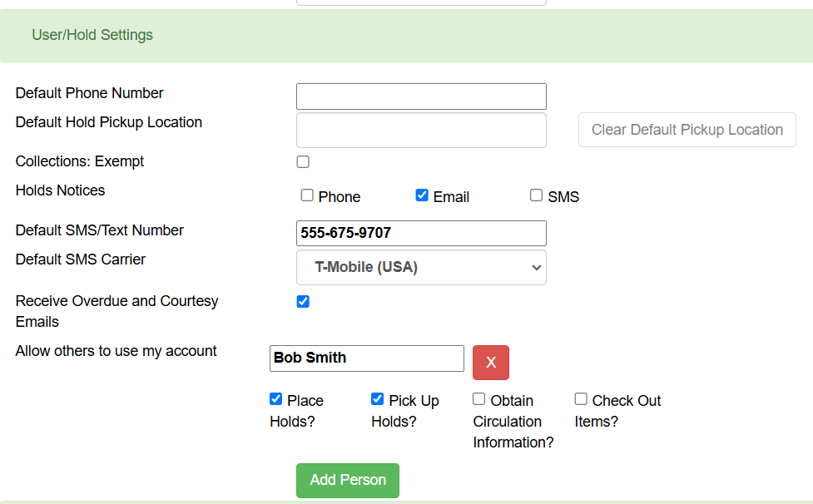Screen dimensions: 813x504
Task: Check the Phone holds notice box
Action: (x=307, y=195)
